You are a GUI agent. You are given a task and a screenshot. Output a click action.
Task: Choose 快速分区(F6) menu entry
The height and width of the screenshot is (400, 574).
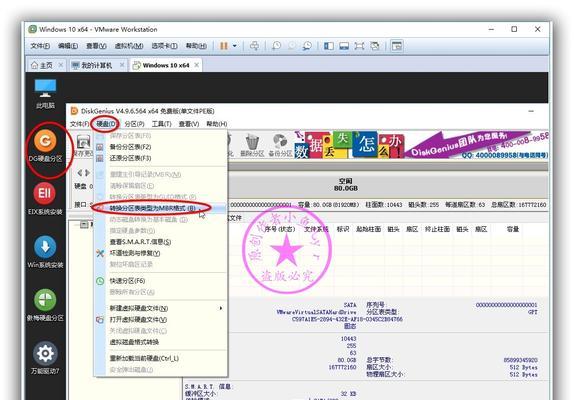click(x=160, y=281)
